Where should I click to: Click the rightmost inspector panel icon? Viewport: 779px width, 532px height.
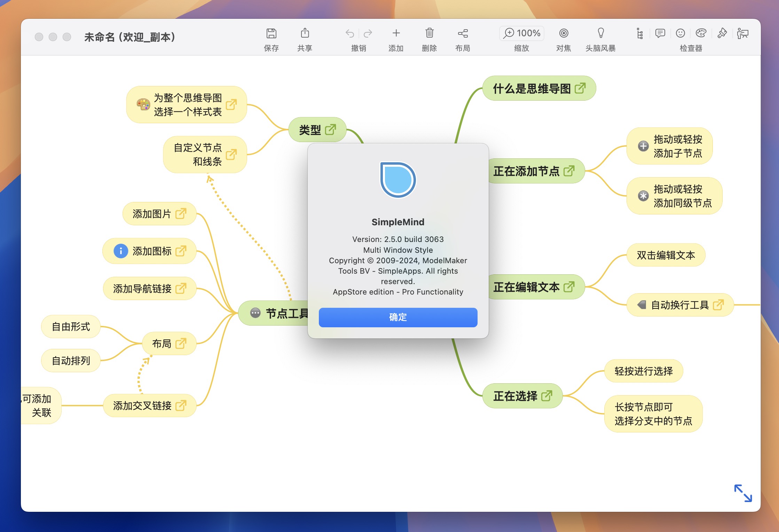pyautogui.click(x=743, y=33)
